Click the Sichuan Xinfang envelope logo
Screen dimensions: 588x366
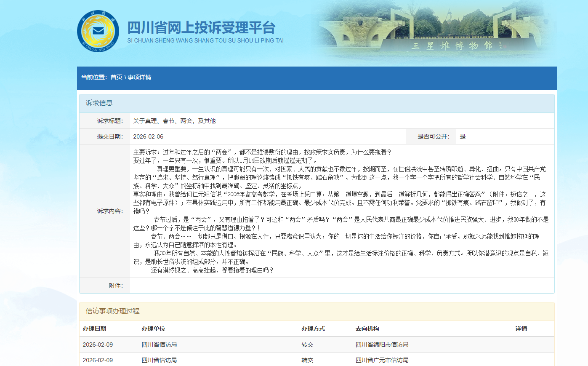98,31
